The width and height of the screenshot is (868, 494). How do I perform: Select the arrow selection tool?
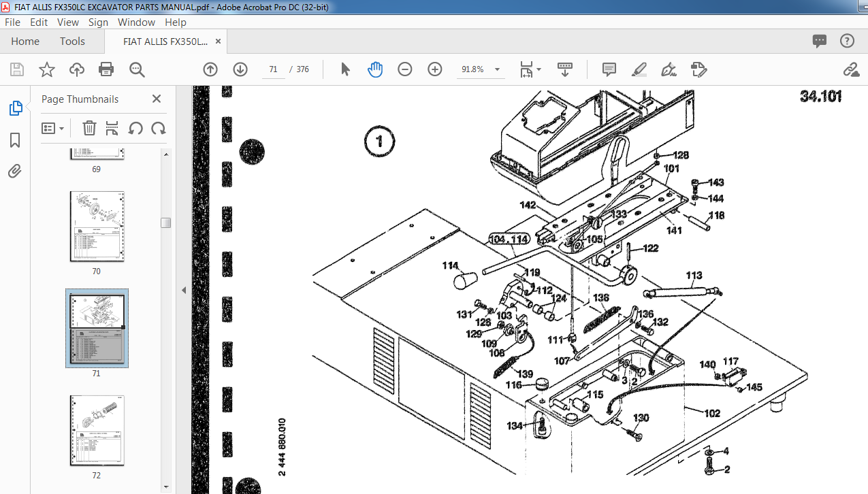click(345, 69)
